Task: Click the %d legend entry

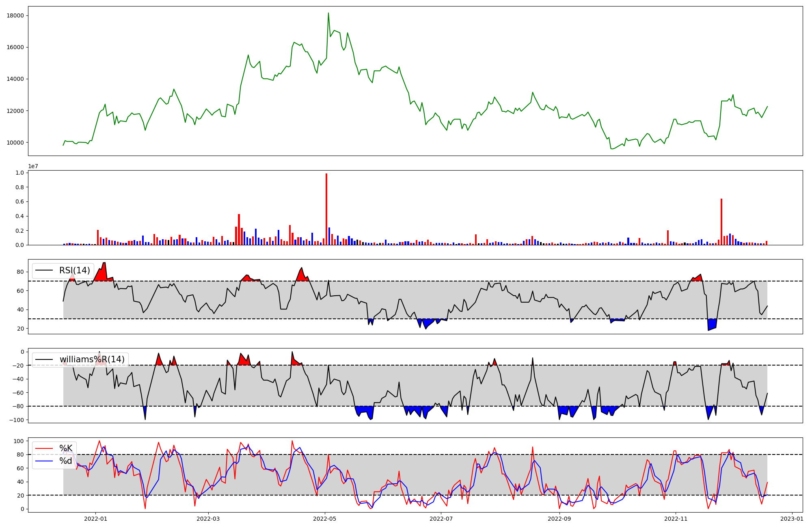Action: click(x=66, y=461)
